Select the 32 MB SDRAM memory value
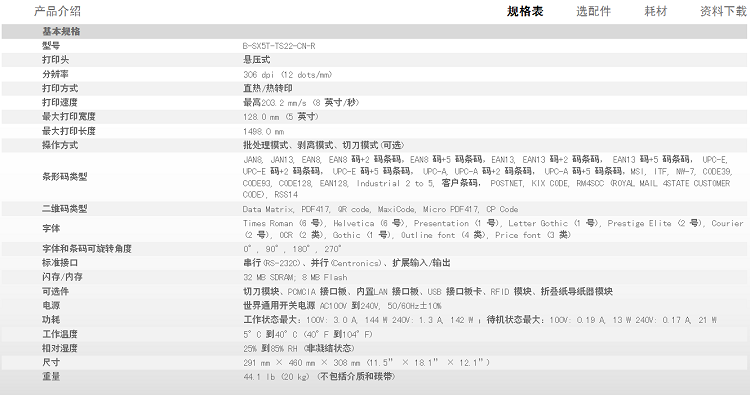This screenshot has width=750, height=395. [x=295, y=277]
